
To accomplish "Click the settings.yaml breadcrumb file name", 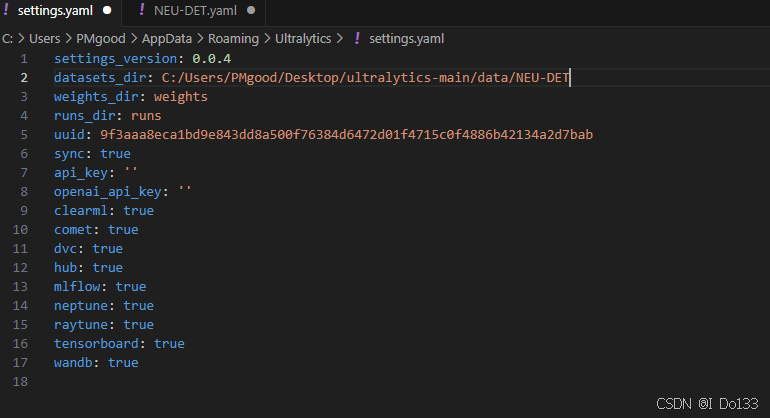I will [407, 39].
